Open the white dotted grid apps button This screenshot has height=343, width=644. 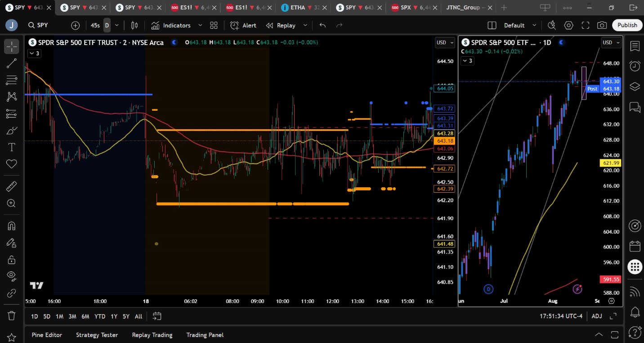[635, 266]
